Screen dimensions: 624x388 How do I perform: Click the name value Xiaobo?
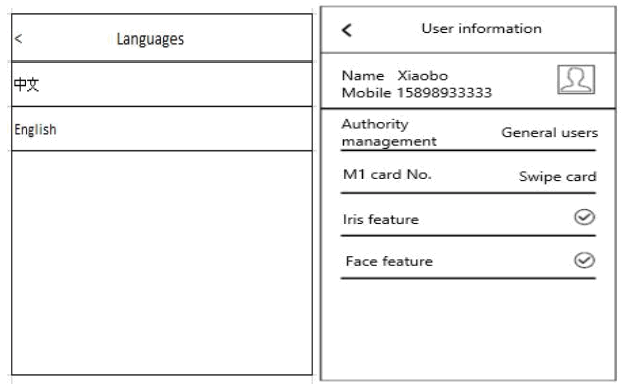click(423, 76)
